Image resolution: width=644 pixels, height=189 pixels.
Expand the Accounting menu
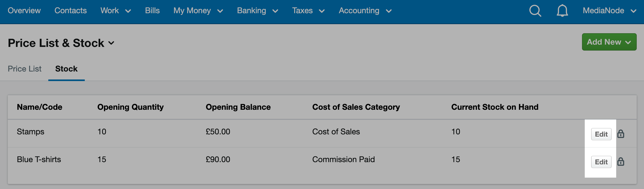click(365, 10)
